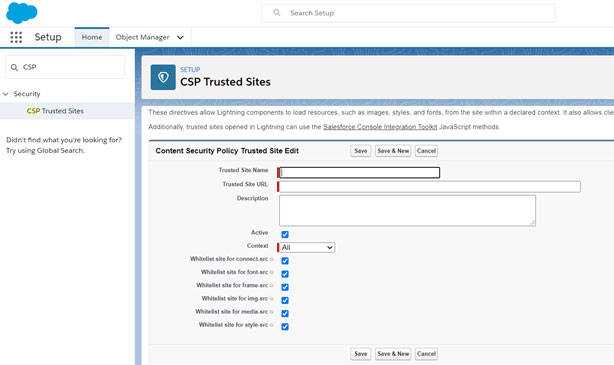Uncheck Whitelist site for connect-src
Image resolution: width=614 pixels, height=365 pixels.
click(285, 260)
